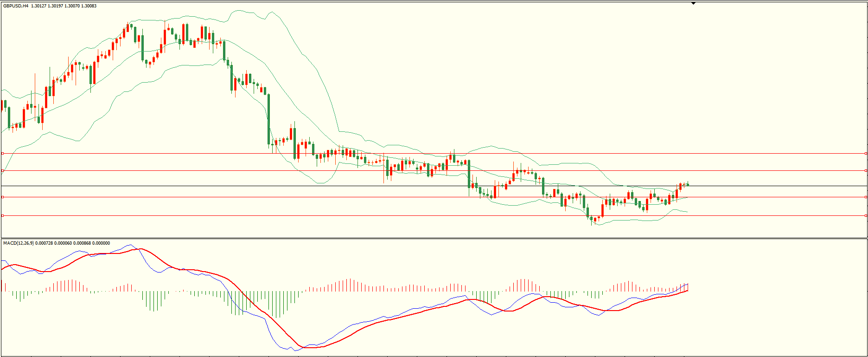Click the GBPUSD,H4 symbol label
The width and height of the screenshot is (868, 357).
[x=16, y=6]
